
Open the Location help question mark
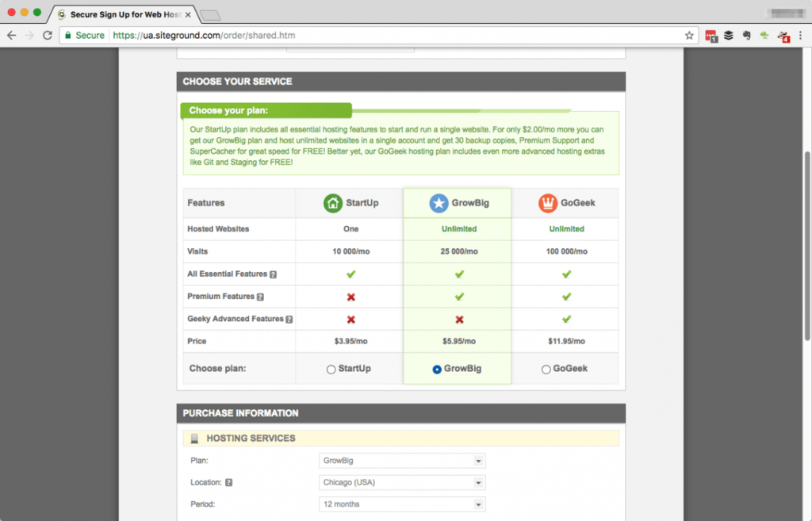pyautogui.click(x=229, y=482)
